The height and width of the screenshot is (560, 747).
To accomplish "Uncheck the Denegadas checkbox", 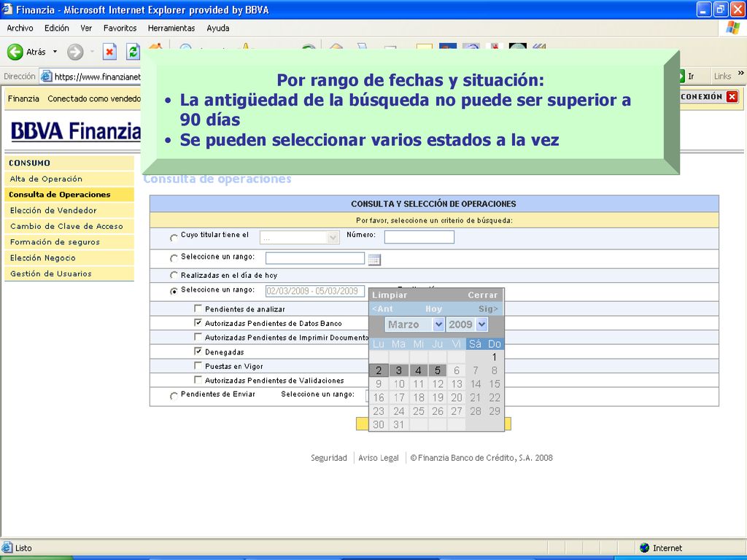I will [x=198, y=351].
